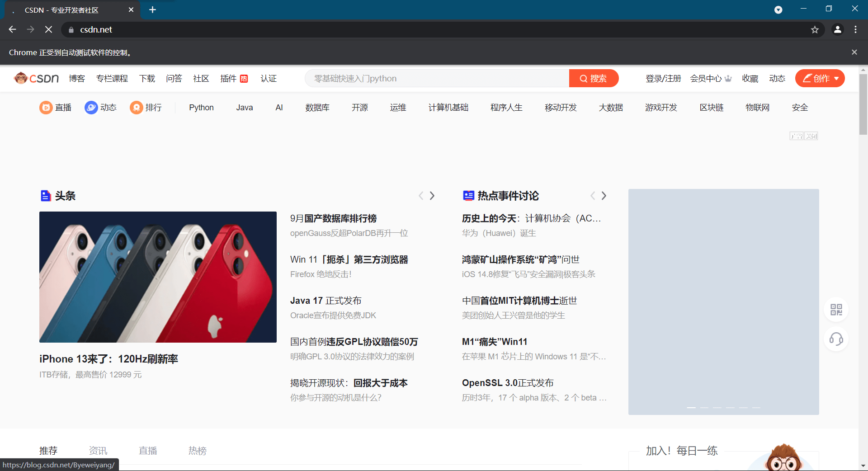Screen dimensions: 868x471
Task: Click the page vertical scrollbar thumb
Action: (x=863, y=104)
